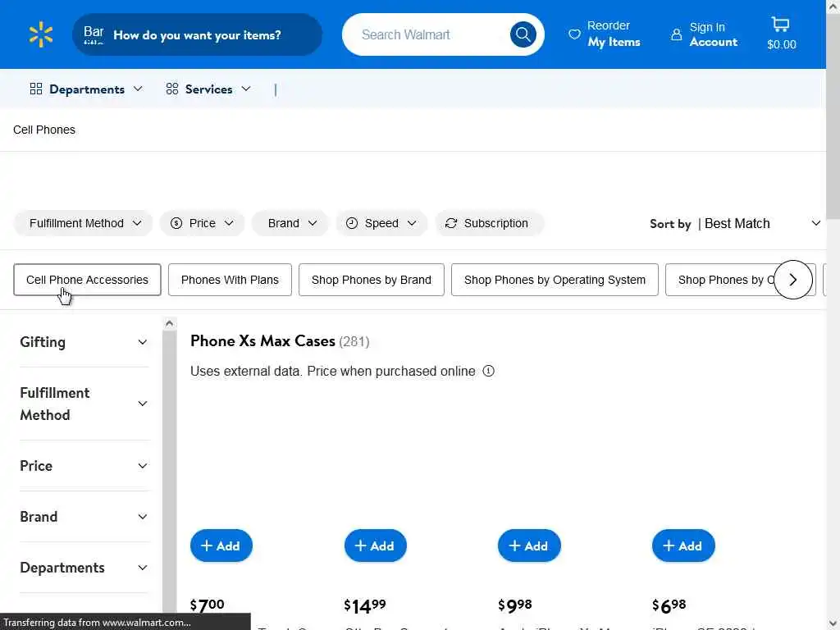Viewport: 840px width, 630px height.
Task: Expand the Price sidebar section
Action: pyautogui.click(x=84, y=466)
